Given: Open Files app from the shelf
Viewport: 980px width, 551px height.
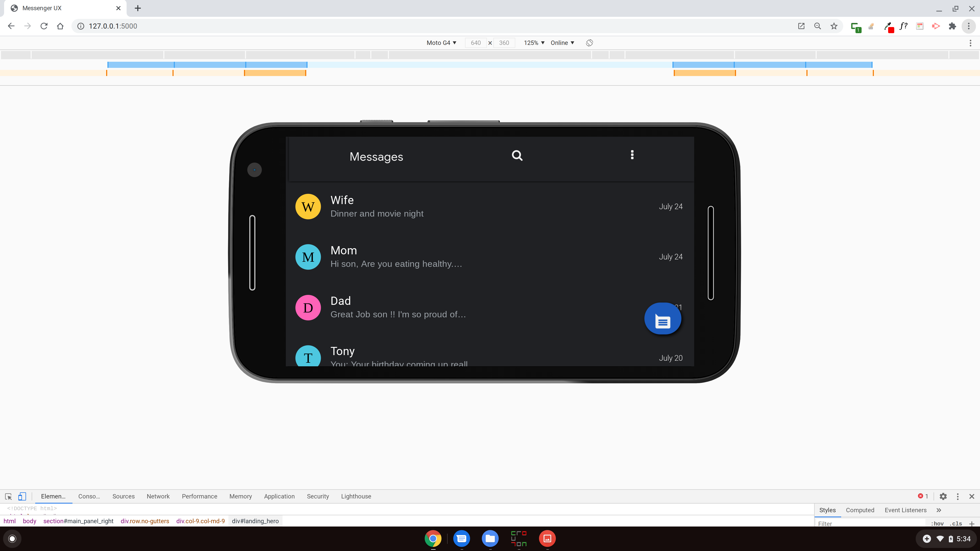Looking at the screenshot, I should (x=490, y=539).
